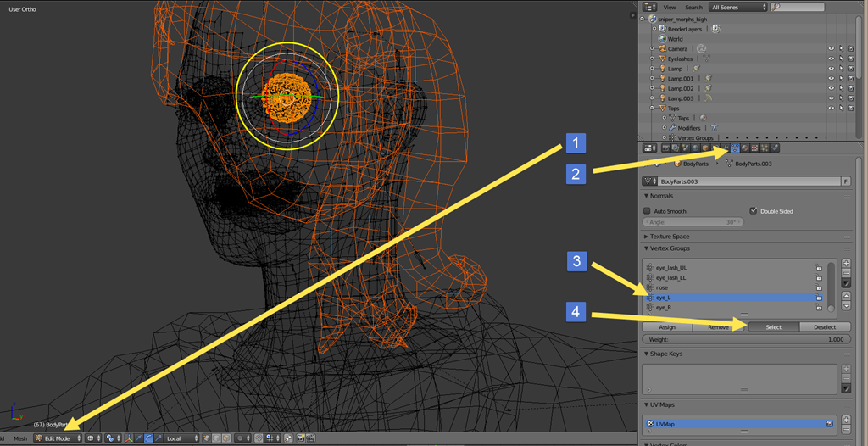Add a new UV map with plus
This screenshot has height=446, width=868.
[x=845, y=420]
